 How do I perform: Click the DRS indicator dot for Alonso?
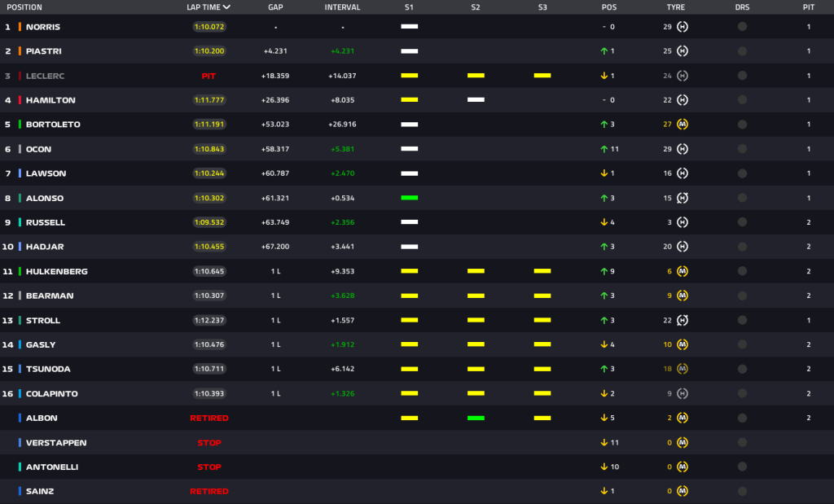point(742,198)
